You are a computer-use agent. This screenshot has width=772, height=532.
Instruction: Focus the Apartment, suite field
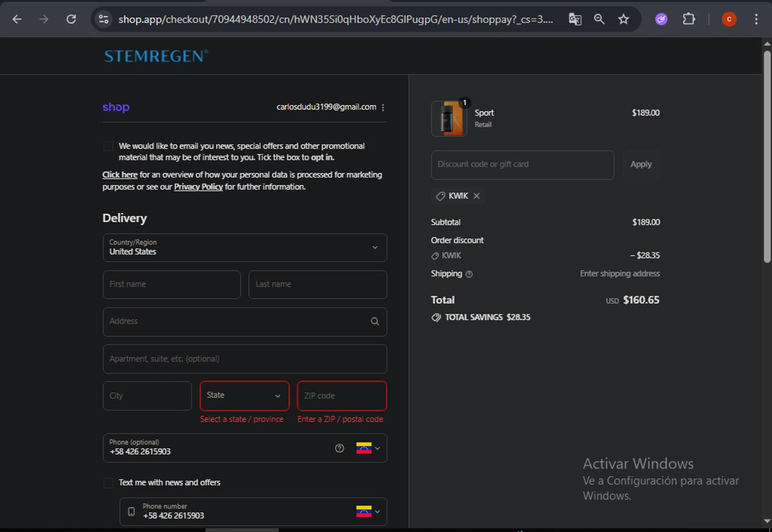pyautogui.click(x=245, y=359)
